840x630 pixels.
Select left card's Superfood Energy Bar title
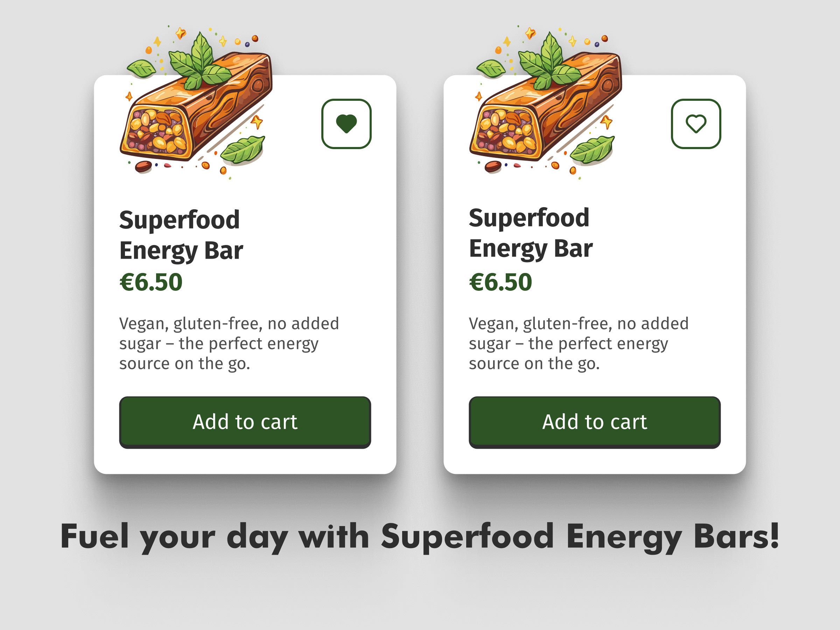(x=181, y=235)
